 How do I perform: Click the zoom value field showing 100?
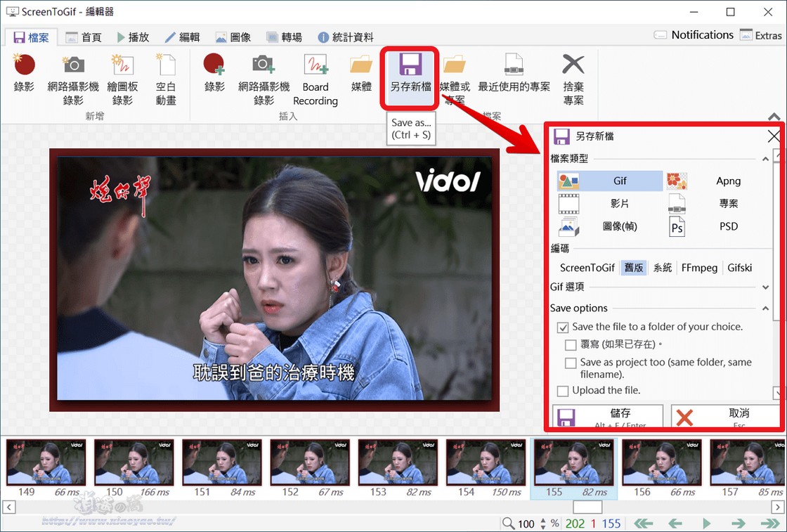click(x=526, y=524)
